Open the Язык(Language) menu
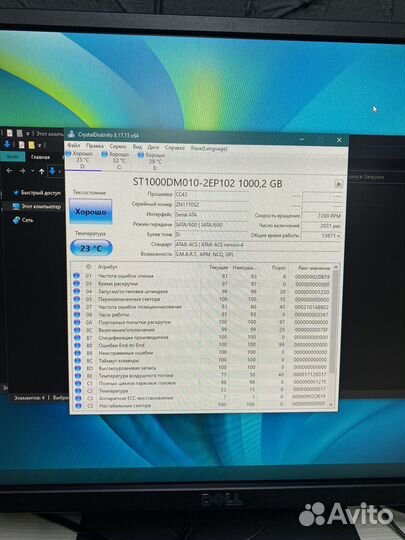Image resolution: width=405 pixels, height=540 pixels. tap(209, 148)
